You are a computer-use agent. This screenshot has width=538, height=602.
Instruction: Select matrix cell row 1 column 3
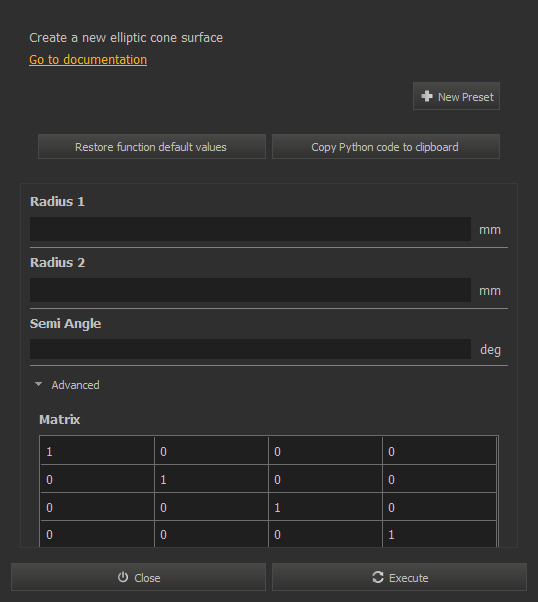[x=325, y=451]
